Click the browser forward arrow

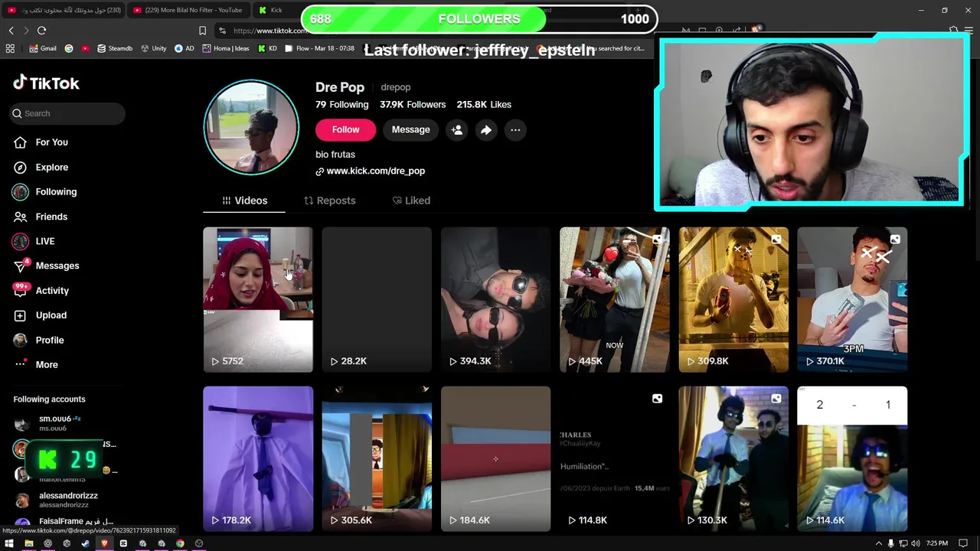[26, 31]
